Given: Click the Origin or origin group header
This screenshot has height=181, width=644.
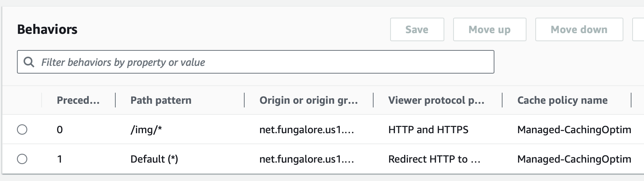Looking at the screenshot, I should point(308,100).
